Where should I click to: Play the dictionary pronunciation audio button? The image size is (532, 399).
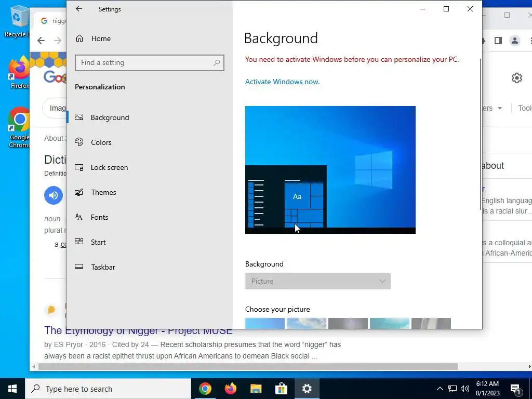[54, 195]
